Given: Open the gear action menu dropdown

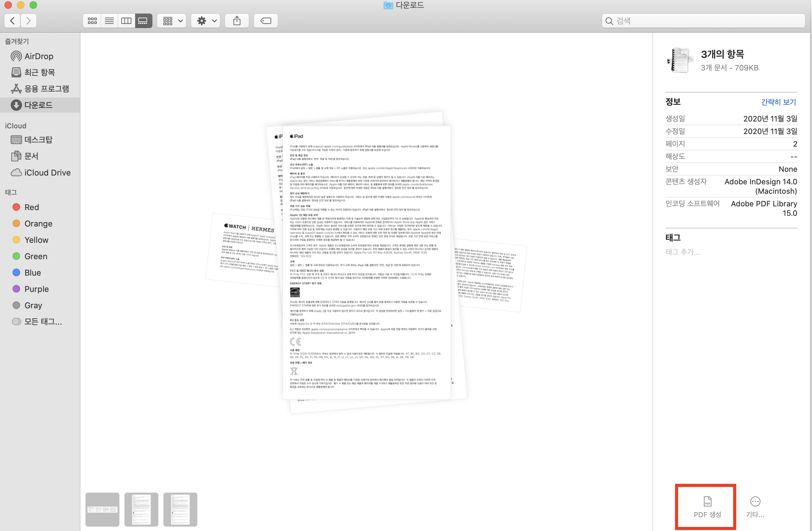Looking at the screenshot, I should (206, 21).
